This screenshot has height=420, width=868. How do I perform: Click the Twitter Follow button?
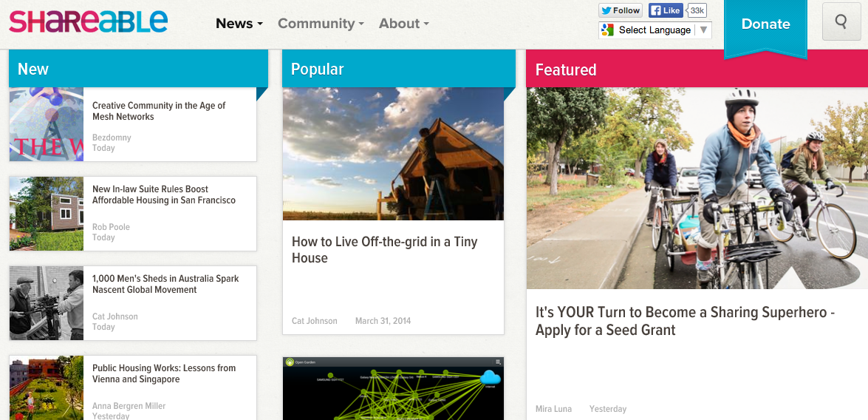click(x=620, y=10)
